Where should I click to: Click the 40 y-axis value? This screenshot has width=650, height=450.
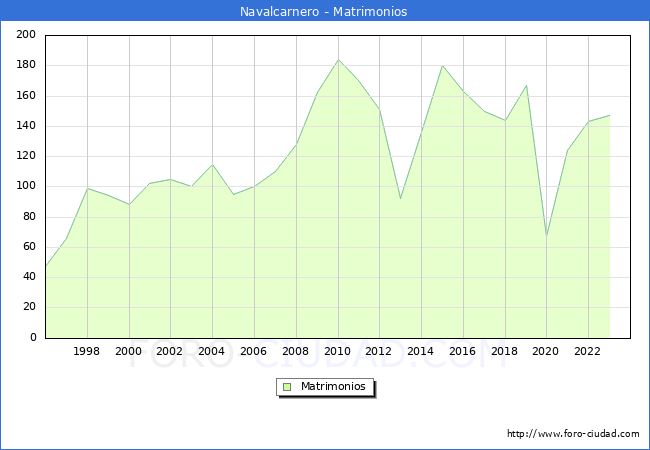tap(29, 276)
